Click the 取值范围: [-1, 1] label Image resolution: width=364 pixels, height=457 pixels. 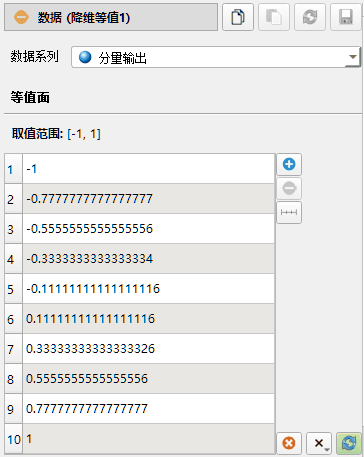point(56,134)
